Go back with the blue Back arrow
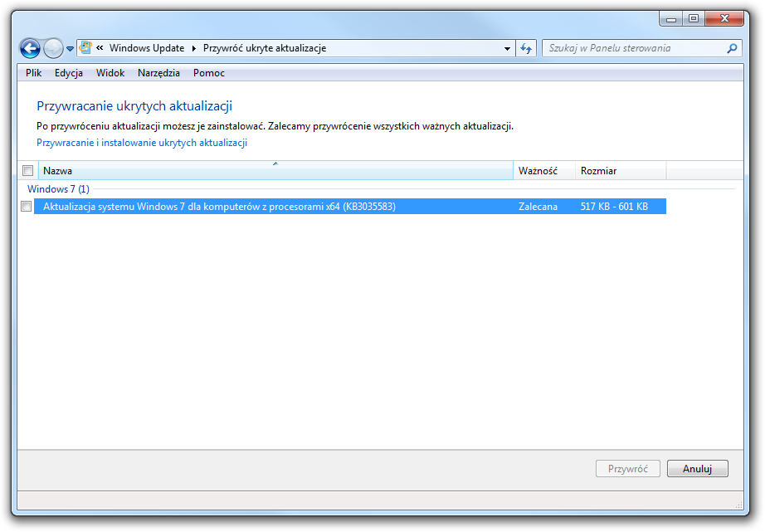This screenshot has height=532, width=765. [x=30, y=48]
